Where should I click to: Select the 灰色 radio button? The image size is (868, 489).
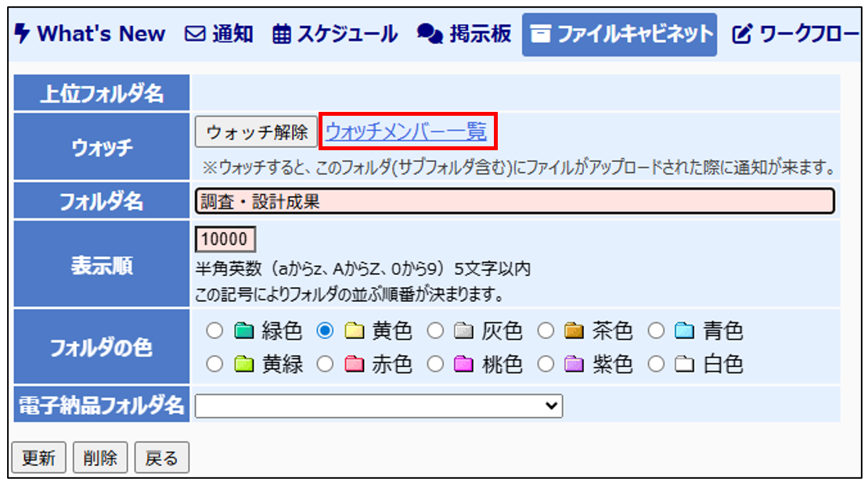pos(436,332)
